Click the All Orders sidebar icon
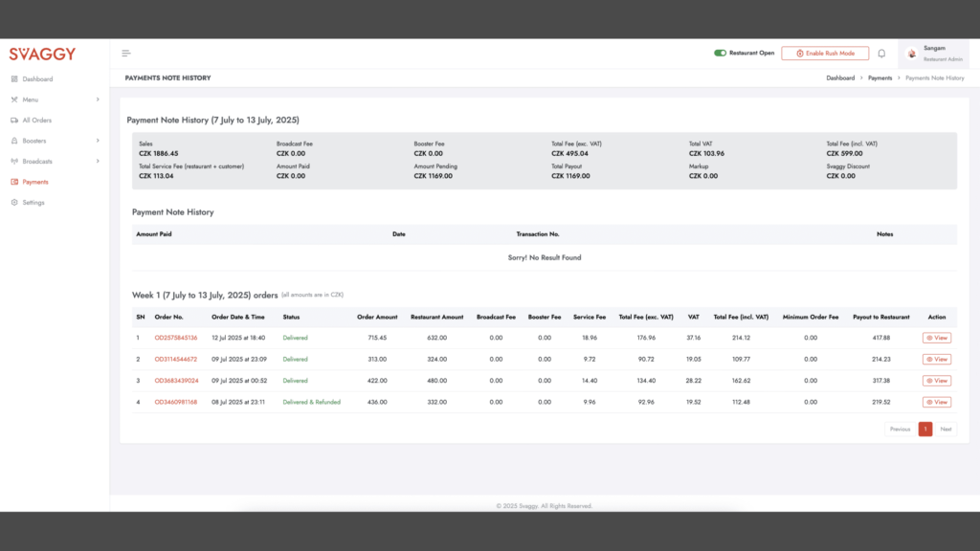Viewport: 980px width, 551px height. click(14, 121)
